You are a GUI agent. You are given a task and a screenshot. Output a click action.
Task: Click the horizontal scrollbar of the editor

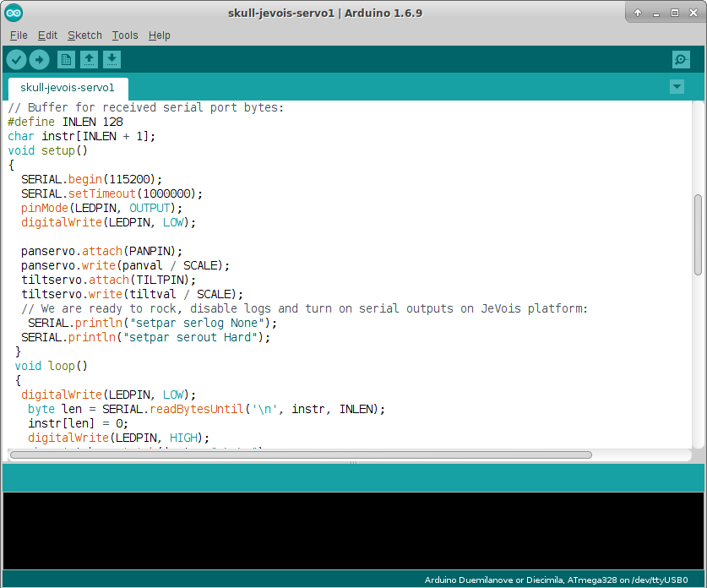tap(301, 455)
